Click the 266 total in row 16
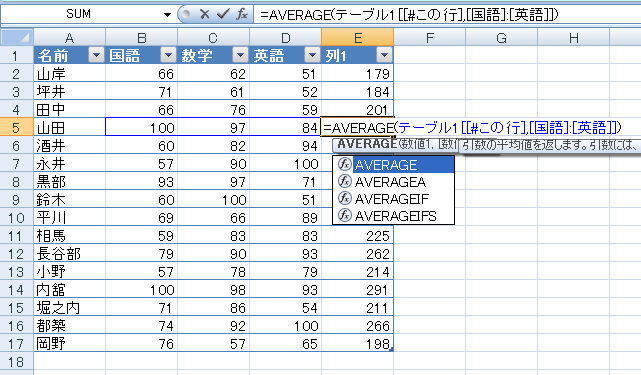This screenshot has width=641, height=375. point(357,325)
